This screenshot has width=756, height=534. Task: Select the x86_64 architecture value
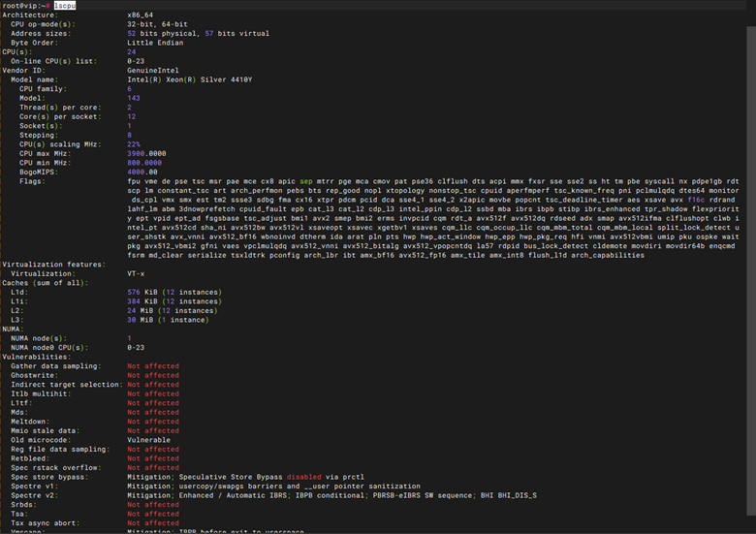[x=141, y=15]
